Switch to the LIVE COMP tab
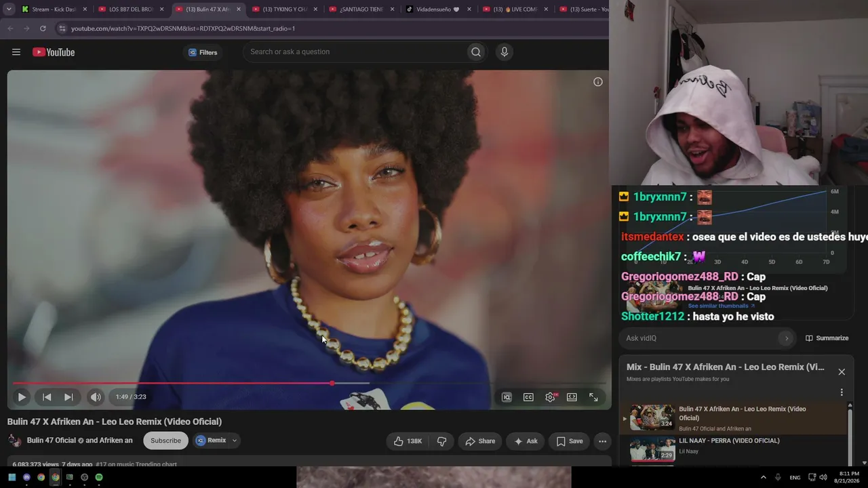The image size is (868, 488). coord(515,9)
